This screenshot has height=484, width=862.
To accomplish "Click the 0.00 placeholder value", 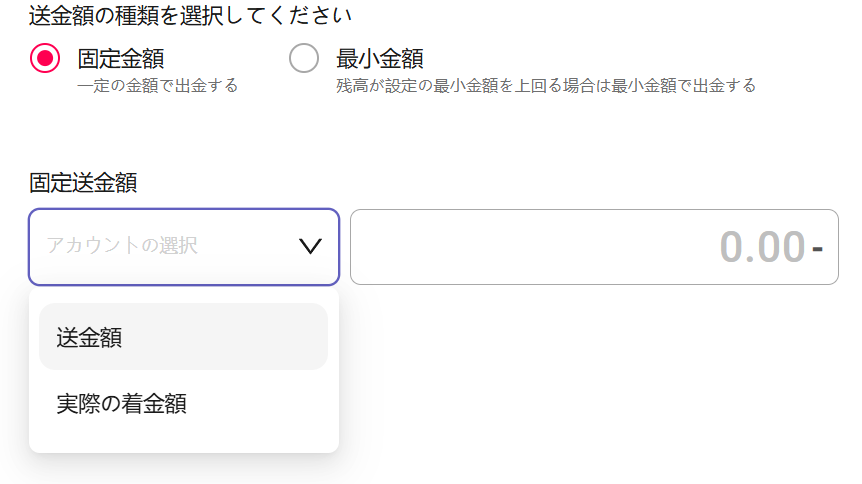I will [762, 247].
